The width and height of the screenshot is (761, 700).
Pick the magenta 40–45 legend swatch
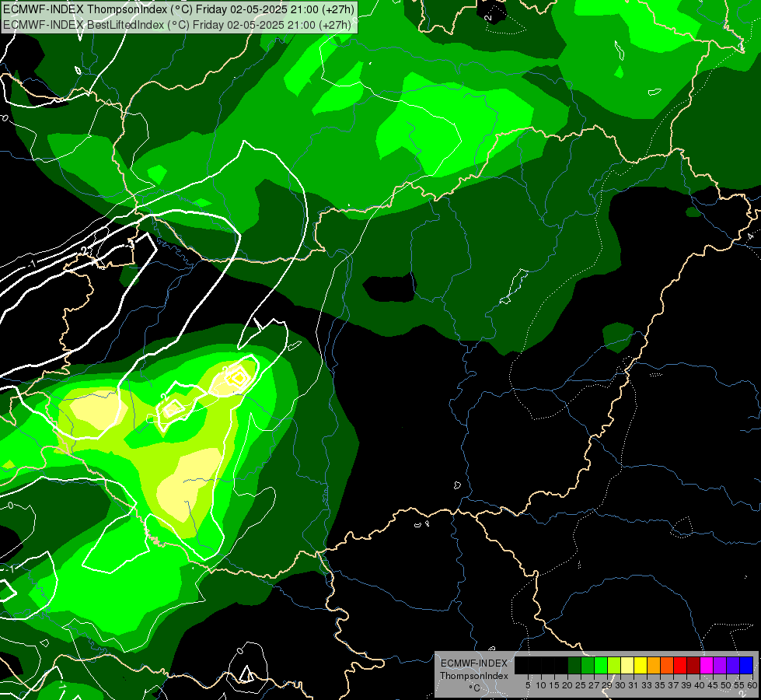pos(707,665)
